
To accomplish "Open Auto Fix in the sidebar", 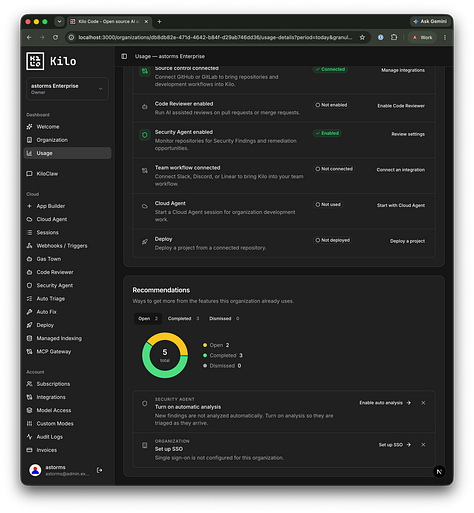I will click(x=67, y=312).
